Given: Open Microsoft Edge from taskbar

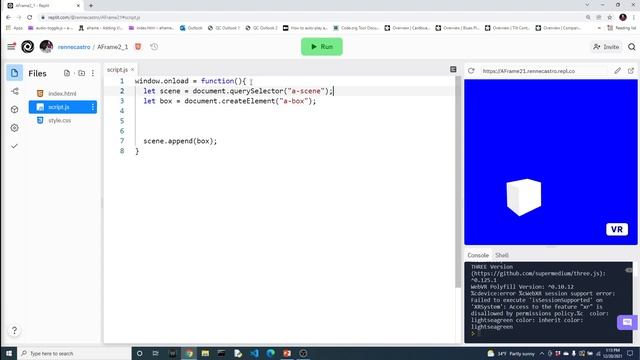Looking at the screenshot, I should tap(270, 353).
